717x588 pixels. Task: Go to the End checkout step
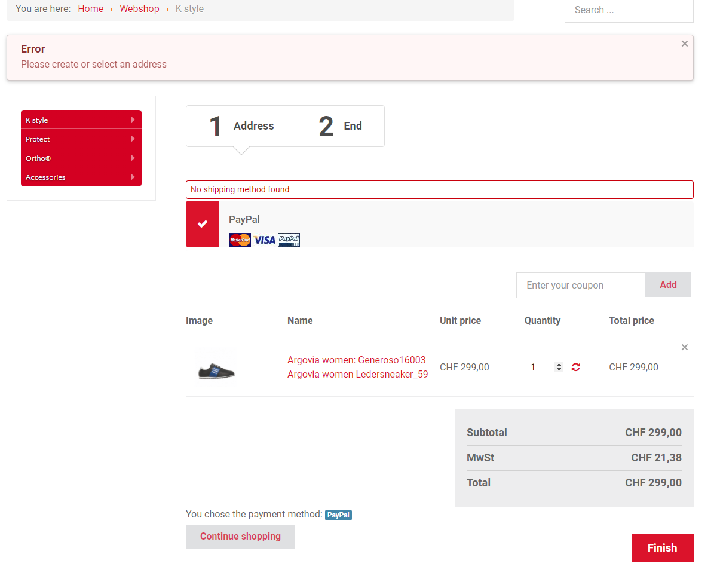point(340,126)
